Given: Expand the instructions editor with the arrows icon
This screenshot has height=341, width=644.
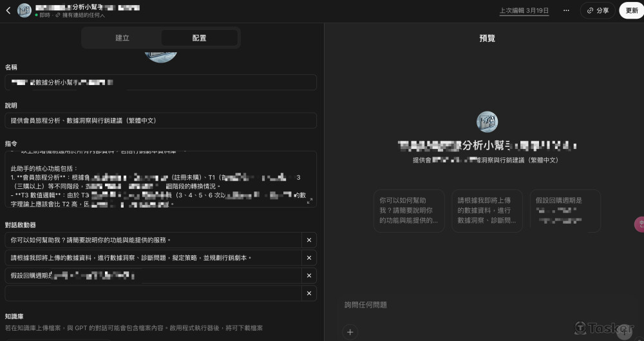Looking at the screenshot, I should click(310, 200).
